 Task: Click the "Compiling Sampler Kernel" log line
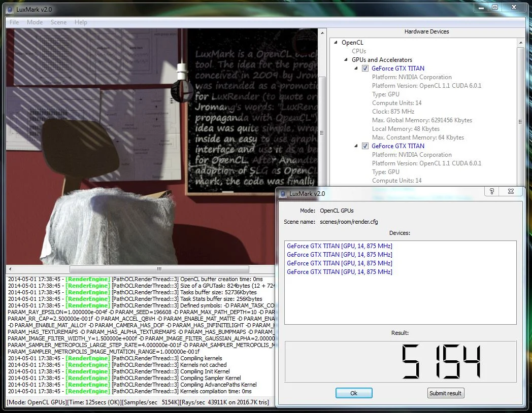coord(124,378)
